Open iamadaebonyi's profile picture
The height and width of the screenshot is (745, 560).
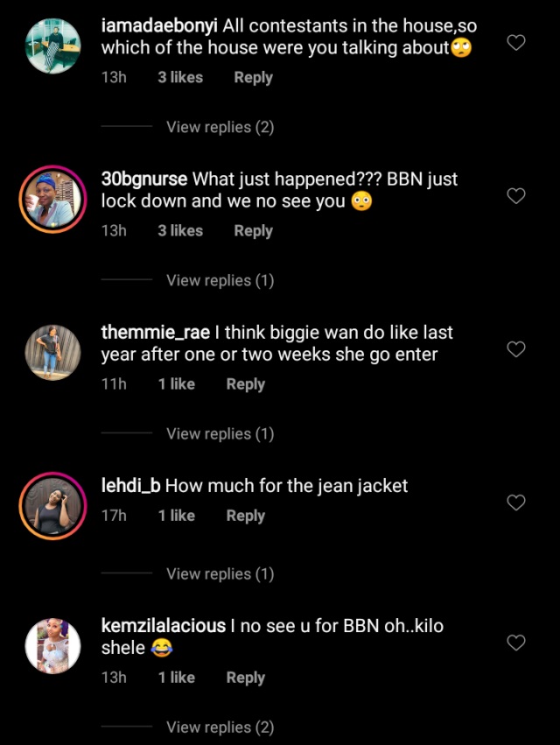(x=52, y=45)
